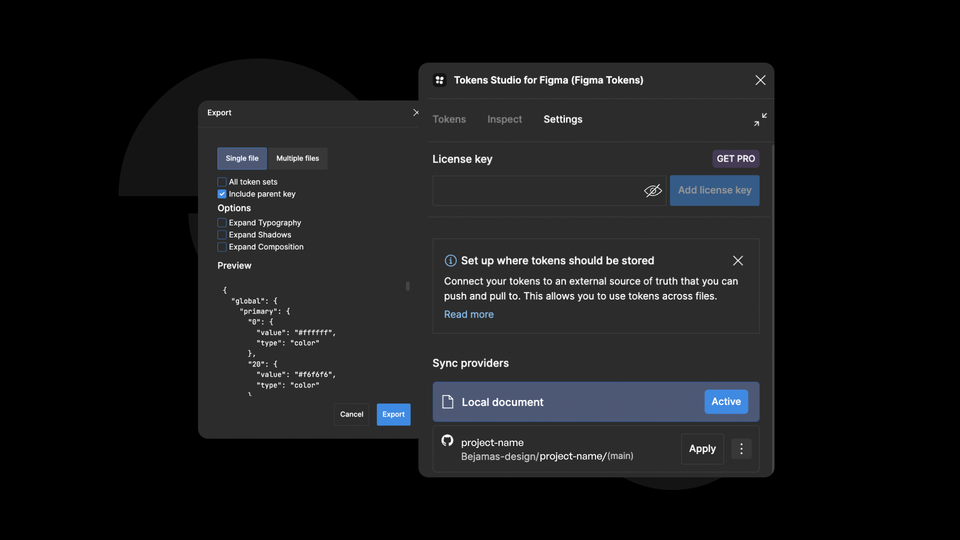Screen dimensions: 960x540
Task: Enable Expand Shadows option
Action: (x=222, y=235)
